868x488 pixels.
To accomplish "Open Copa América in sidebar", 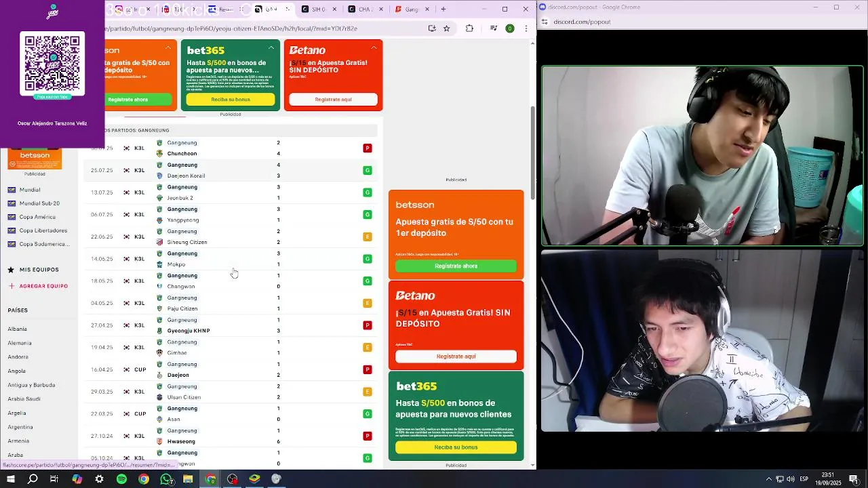I will point(37,217).
